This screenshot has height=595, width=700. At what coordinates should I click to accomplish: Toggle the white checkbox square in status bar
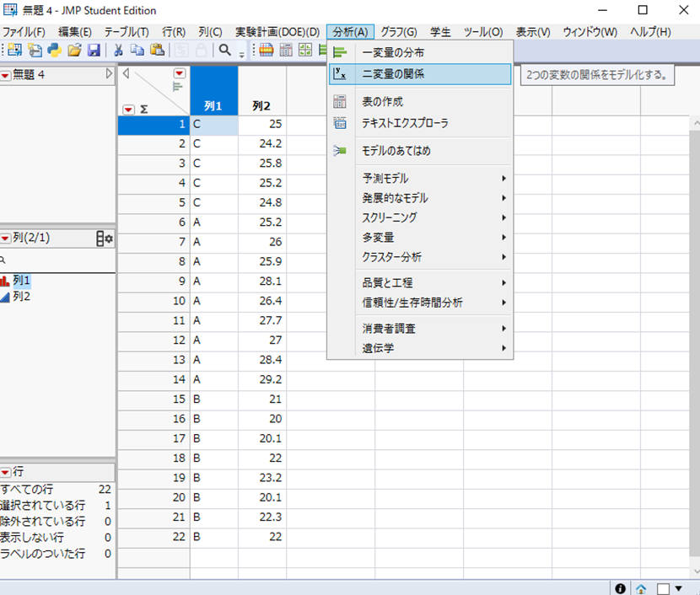[662, 588]
